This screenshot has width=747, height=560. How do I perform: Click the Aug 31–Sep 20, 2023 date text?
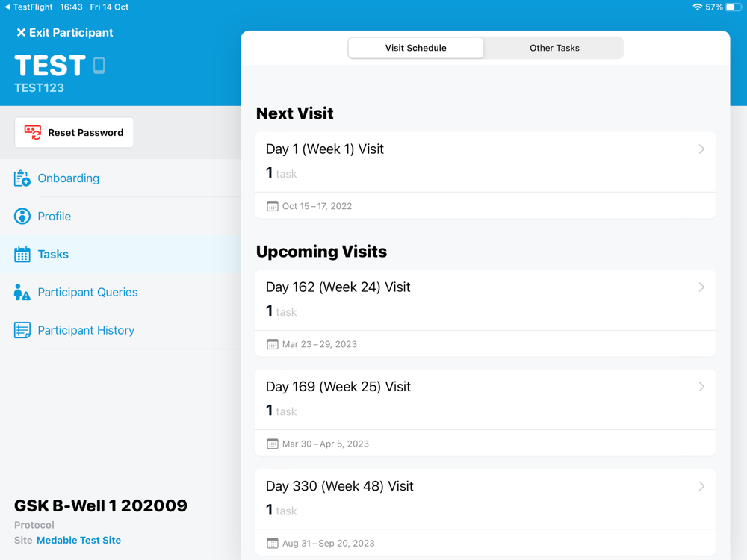(x=328, y=544)
